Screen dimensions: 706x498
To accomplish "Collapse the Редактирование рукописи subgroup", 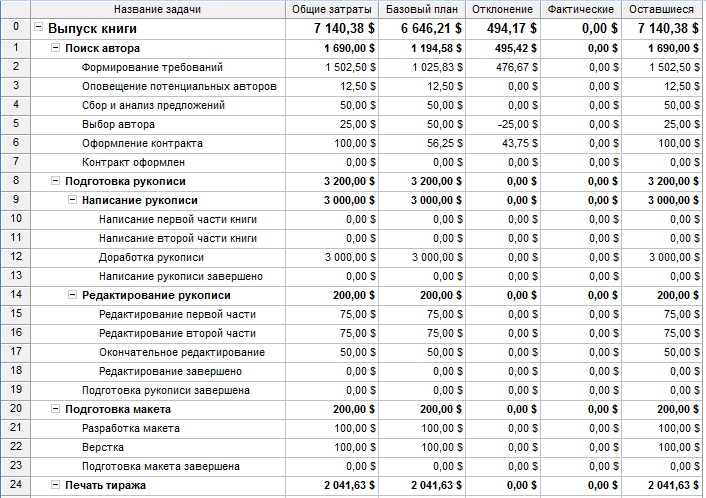I will pos(72,294).
